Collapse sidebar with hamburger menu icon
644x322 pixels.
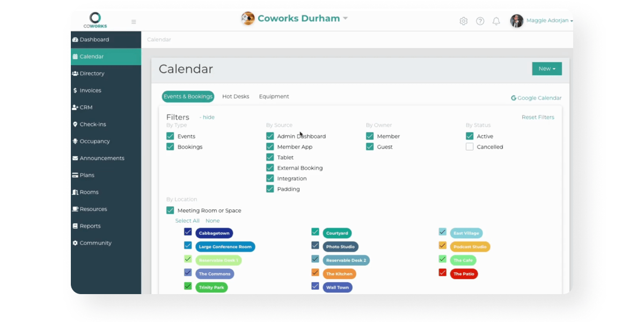tap(134, 22)
